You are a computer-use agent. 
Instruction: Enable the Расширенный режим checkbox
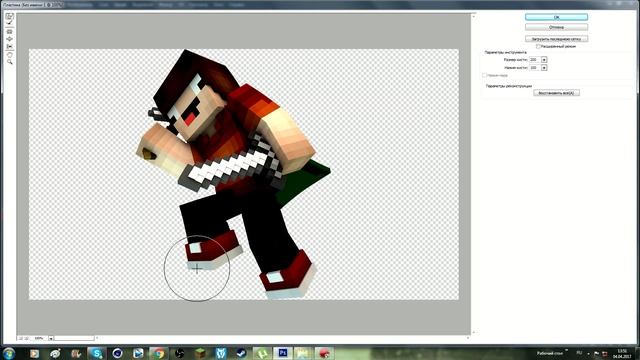[x=538, y=47]
